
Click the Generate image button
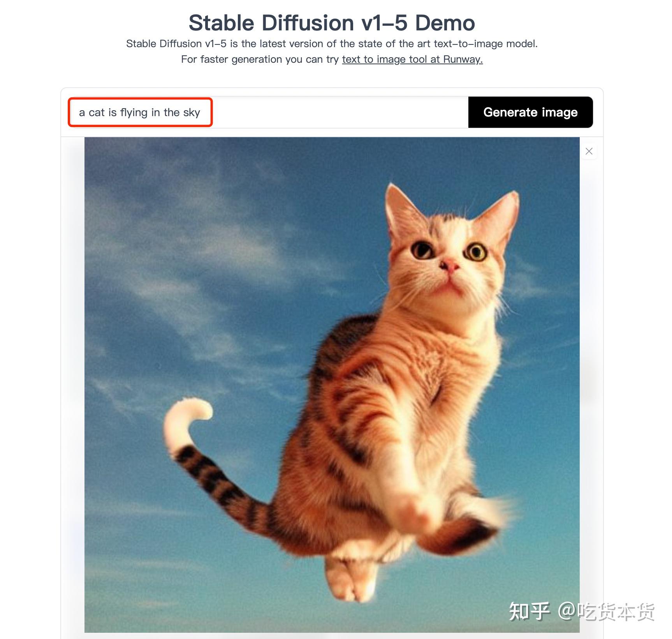(x=530, y=112)
